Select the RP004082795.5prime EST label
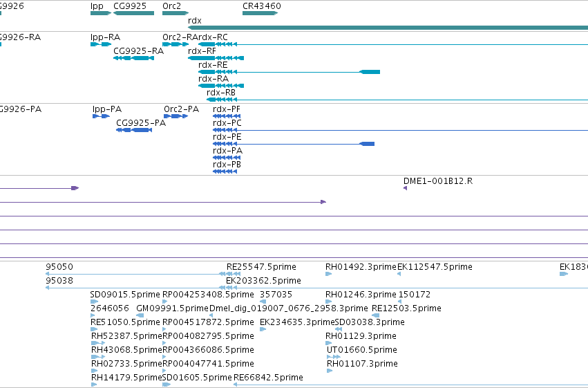Viewport: 588px width, 388px height. tap(208, 336)
